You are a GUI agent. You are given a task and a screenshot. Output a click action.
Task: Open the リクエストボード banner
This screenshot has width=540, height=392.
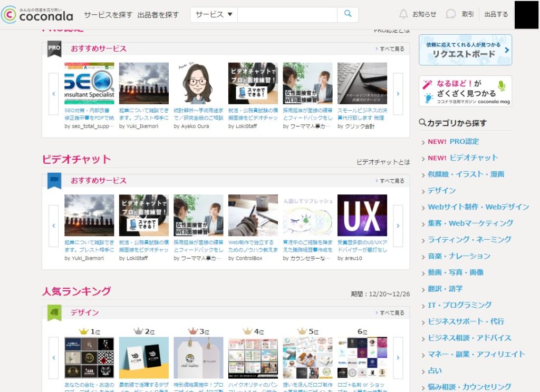[x=465, y=50]
